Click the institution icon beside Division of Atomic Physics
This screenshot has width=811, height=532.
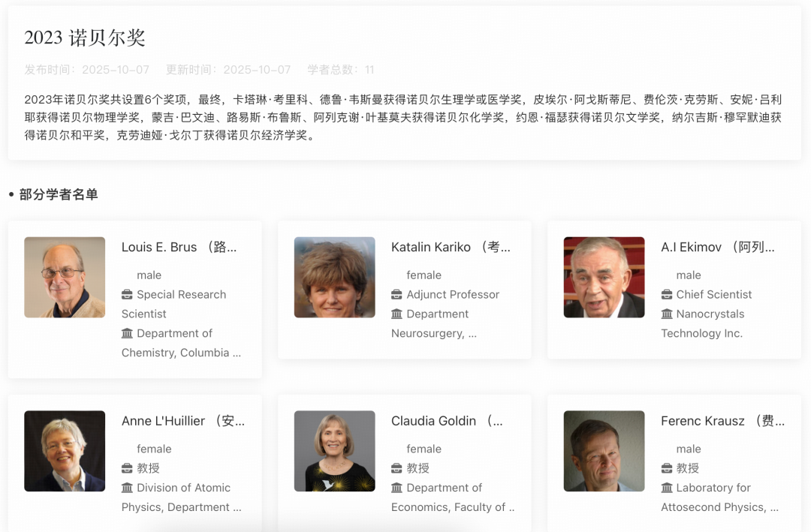(125, 488)
